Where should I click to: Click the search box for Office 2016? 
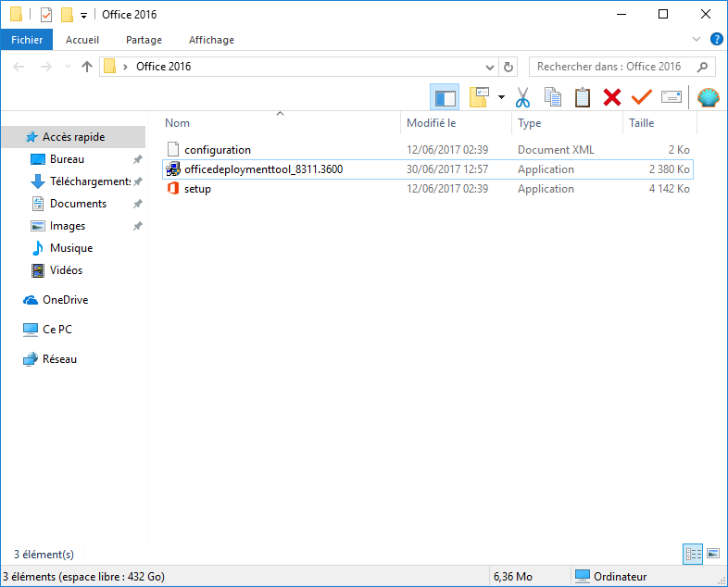pyautogui.click(x=622, y=67)
